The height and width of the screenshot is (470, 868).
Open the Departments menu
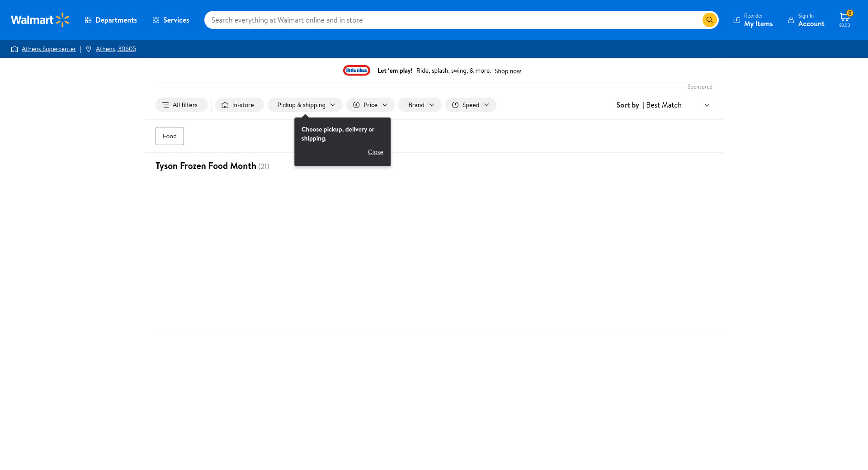(x=111, y=20)
